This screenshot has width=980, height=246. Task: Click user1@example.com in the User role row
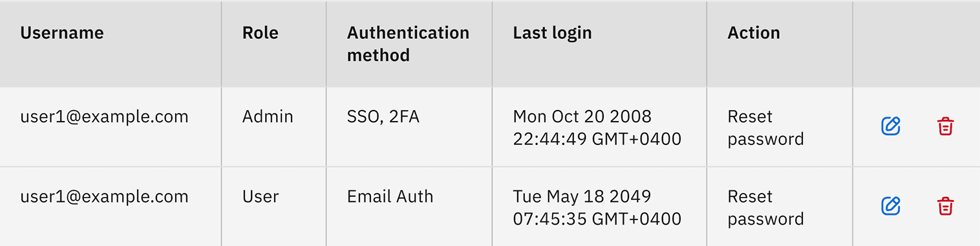tap(105, 197)
